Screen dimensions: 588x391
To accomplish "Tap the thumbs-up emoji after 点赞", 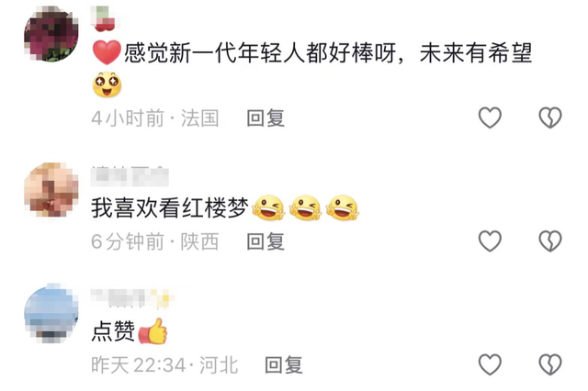I will click(153, 331).
